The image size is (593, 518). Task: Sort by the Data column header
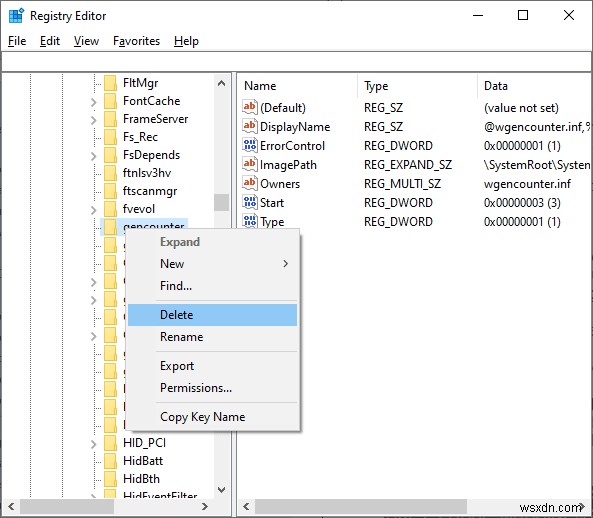click(534, 86)
